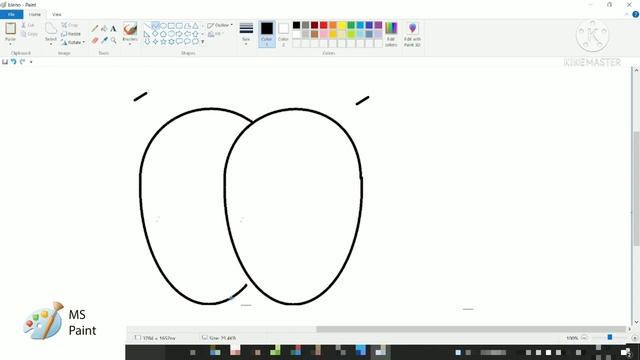Click the Redo arrow
Screen dimensions: 640x360
[22, 62]
